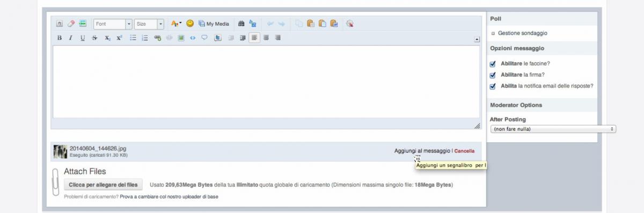Image resolution: width=644 pixels, height=213 pixels.
Task: Click 'Clicca per allegare dei files' button
Action: 103,185
